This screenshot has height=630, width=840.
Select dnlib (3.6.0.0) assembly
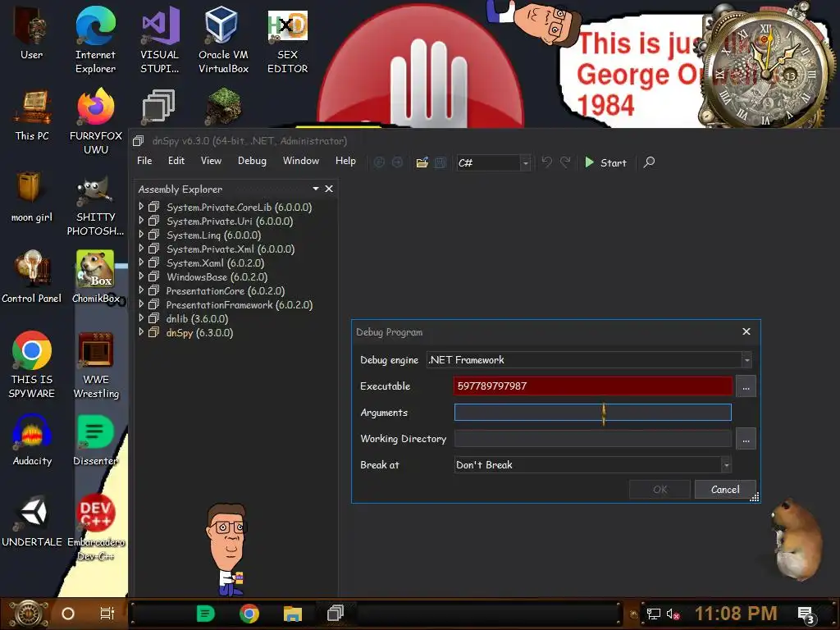click(197, 319)
